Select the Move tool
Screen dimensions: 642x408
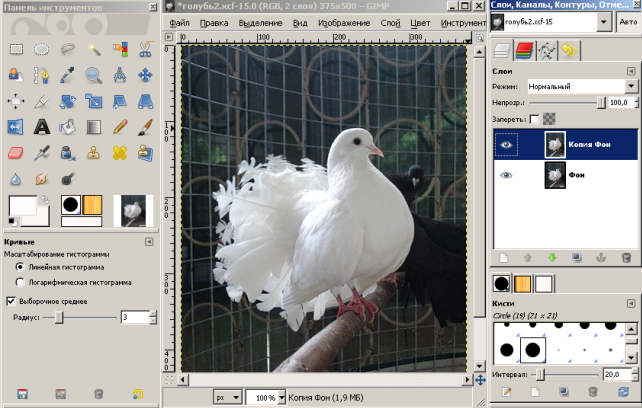click(x=145, y=75)
